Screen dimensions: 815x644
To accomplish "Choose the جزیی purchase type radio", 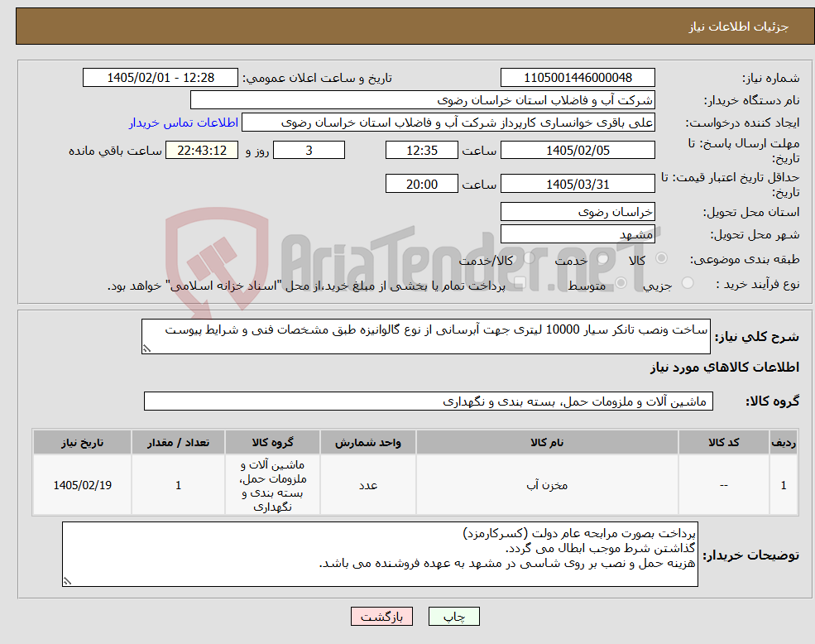I will (x=687, y=283).
